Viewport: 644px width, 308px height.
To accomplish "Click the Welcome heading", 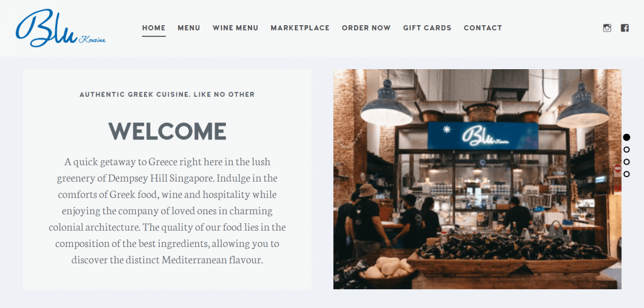I will (x=167, y=131).
